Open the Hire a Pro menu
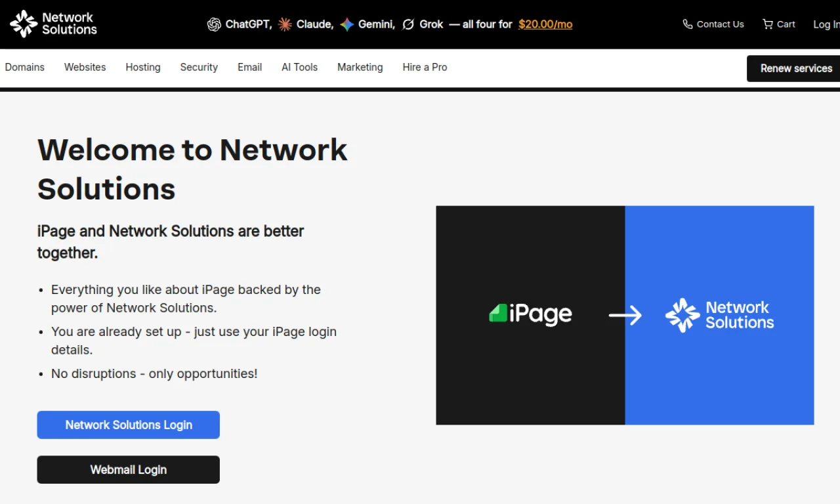Screen dimensions: 840x504 point(425,67)
